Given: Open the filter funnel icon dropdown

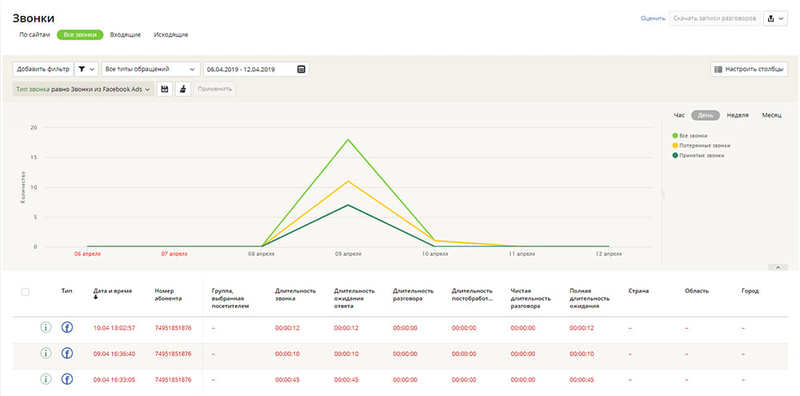Looking at the screenshot, I should pyautogui.click(x=86, y=69).
